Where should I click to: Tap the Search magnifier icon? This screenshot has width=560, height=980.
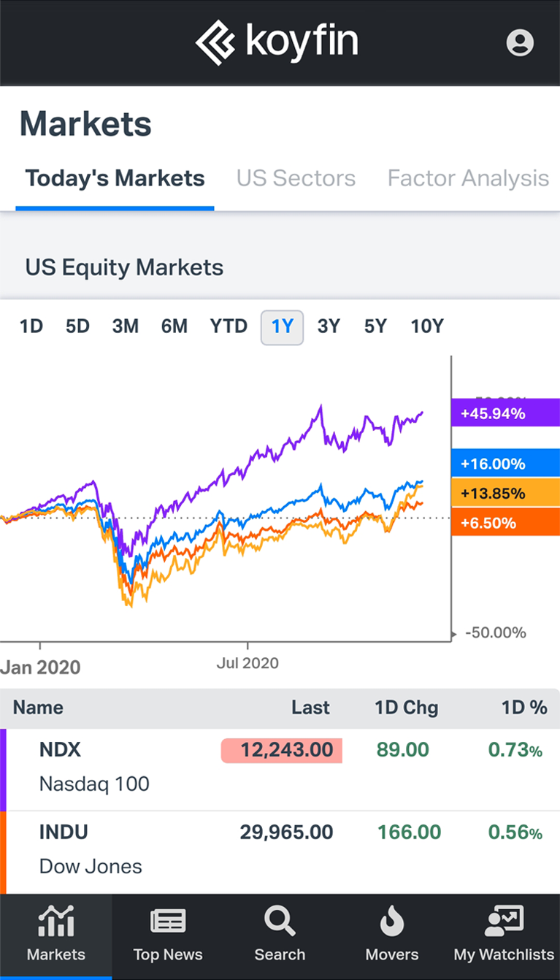pos(280,922)
